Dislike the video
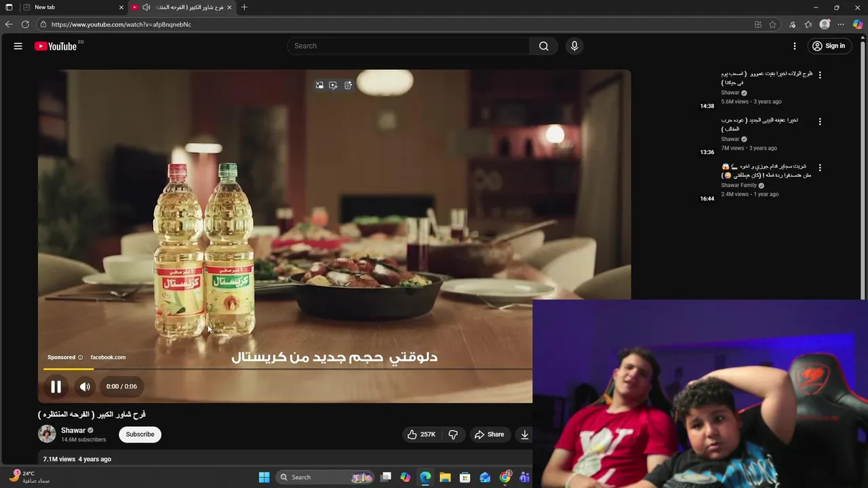The height and width of the screenshot is (488, 868). [453, 434]
